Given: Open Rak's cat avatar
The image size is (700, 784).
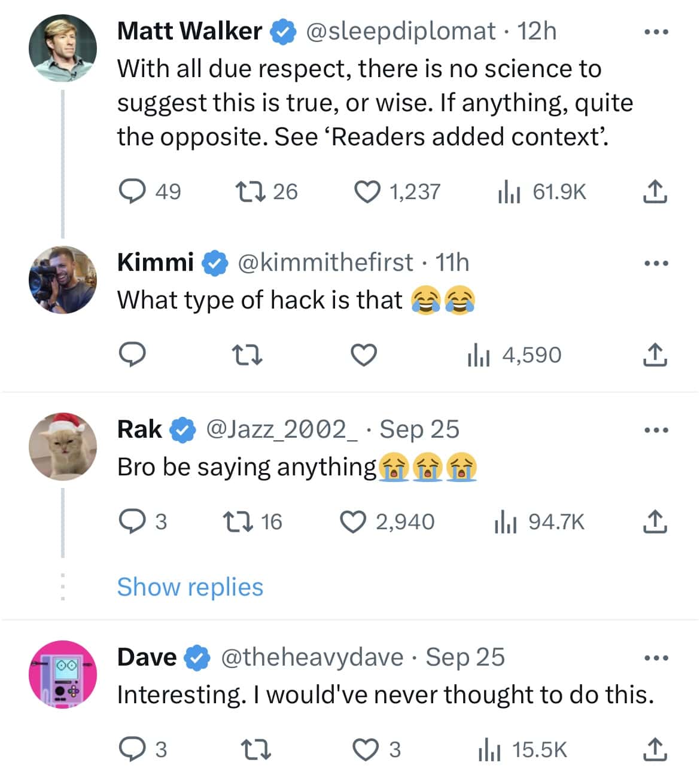Looking at the screenshot, I should tap(63, 446).
